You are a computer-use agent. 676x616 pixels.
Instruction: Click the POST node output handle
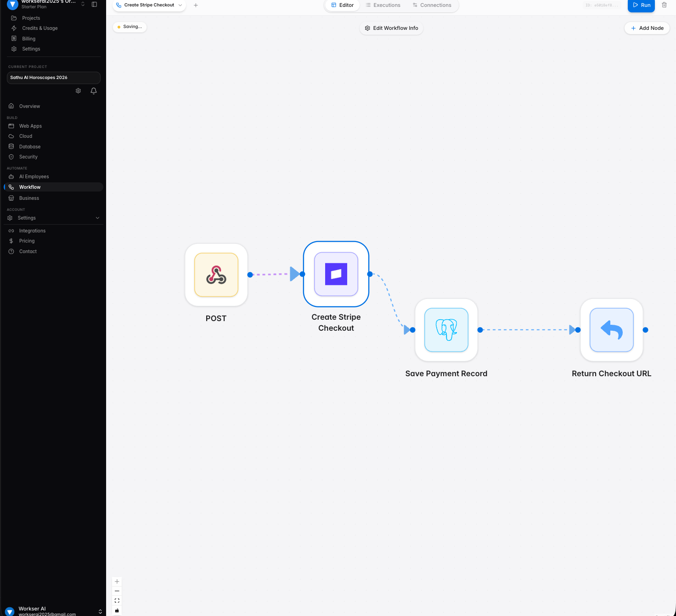coord(250,275)
